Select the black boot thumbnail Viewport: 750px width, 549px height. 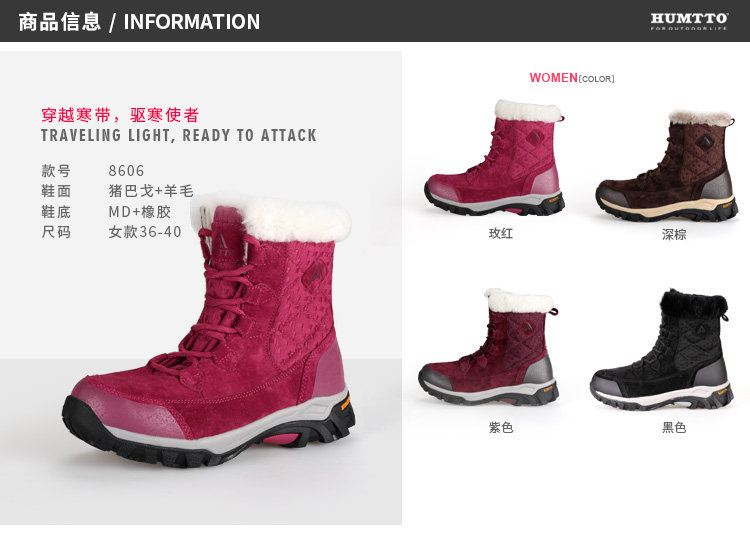tap(661, 350)
